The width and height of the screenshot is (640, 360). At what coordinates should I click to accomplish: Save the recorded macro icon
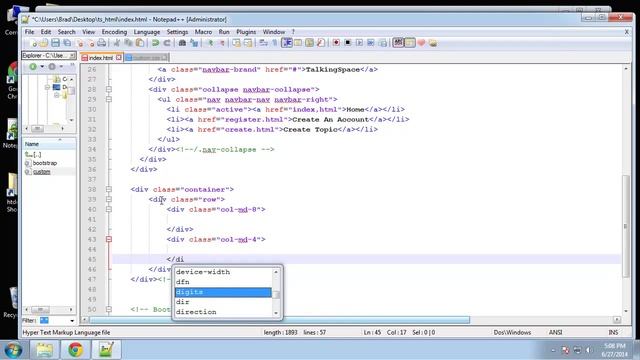(x=382, y=43)
